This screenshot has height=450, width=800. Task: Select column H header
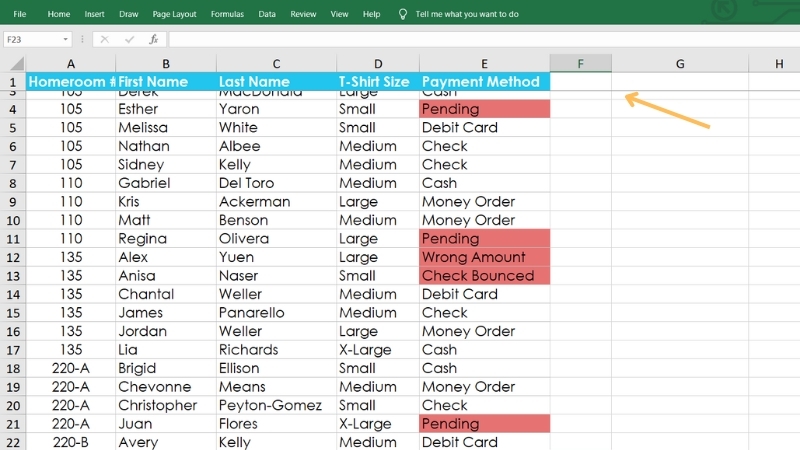tap(774, 64)
